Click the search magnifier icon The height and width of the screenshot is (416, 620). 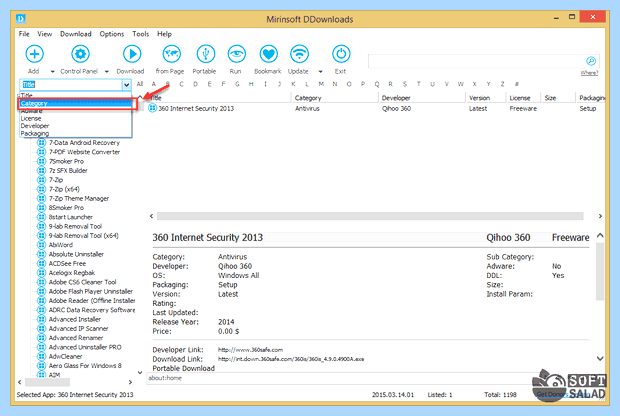(591, 61)
